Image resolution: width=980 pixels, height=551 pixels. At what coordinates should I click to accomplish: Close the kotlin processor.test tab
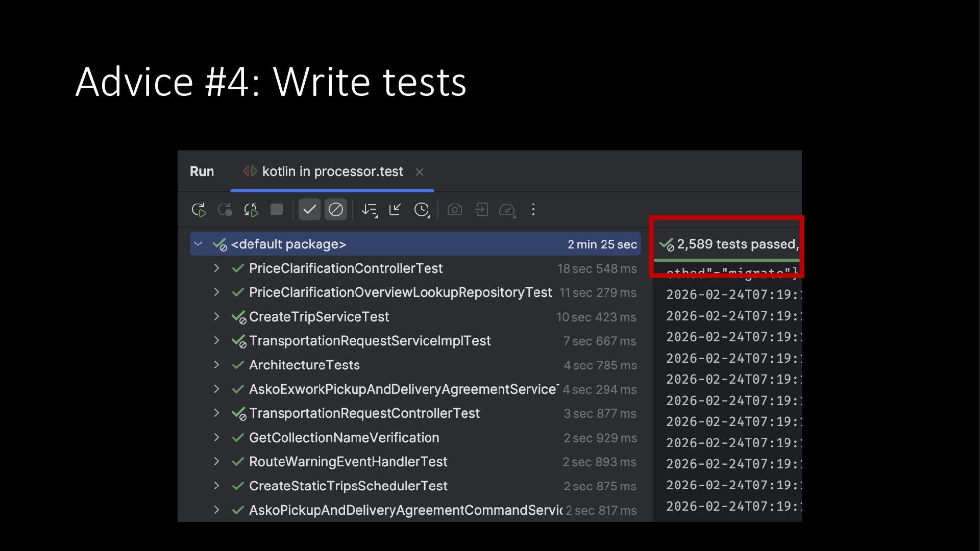click(420, 172)
